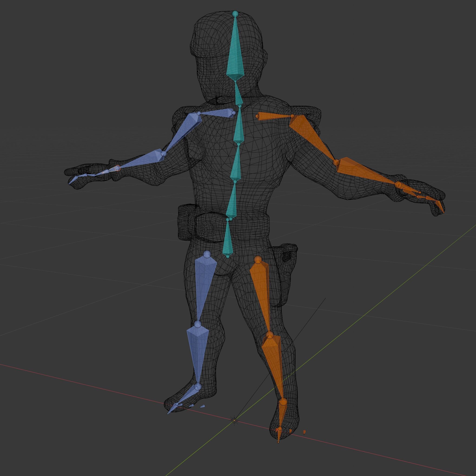Image resolution: width=476 pixels, height=476 pixels.
Task: Click the blue elbow joint sphere
Action: 164,154
